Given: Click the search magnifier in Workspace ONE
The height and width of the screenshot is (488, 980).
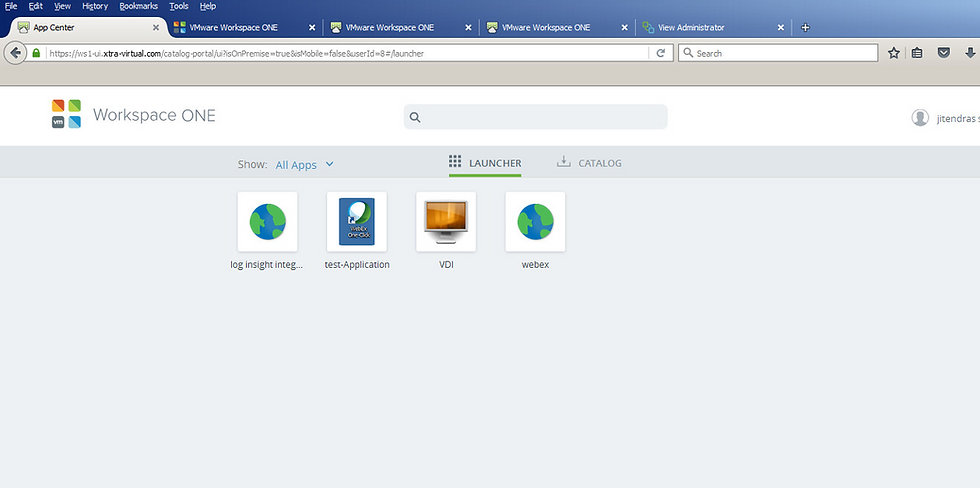Looking at the screenshot, I should pyautogui.click(x=415, y=117).
